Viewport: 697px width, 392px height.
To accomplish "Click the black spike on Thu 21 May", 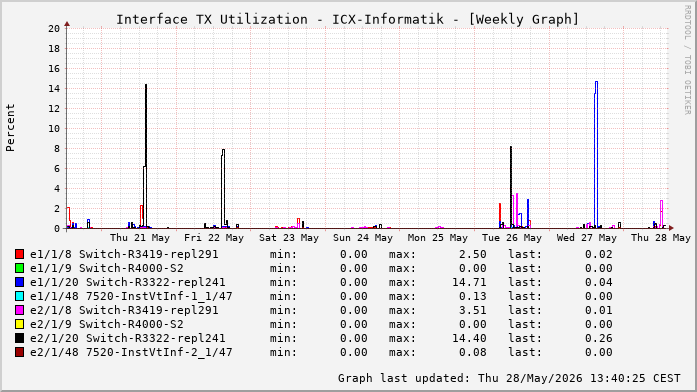I will click(x=146, y=156).
